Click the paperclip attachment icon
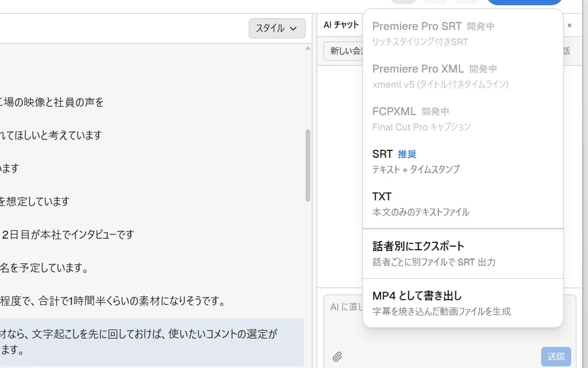Viewport: 588px width, 368px height. pos(337,356)
